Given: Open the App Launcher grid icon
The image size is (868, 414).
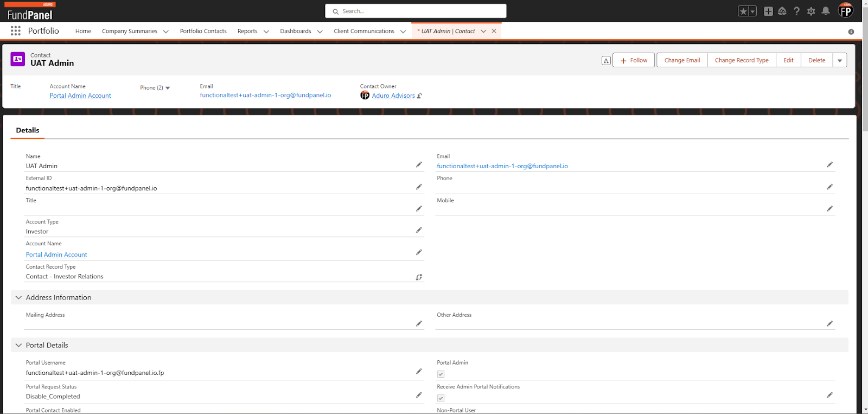Looking at the screenshot, I should (16, 31).
